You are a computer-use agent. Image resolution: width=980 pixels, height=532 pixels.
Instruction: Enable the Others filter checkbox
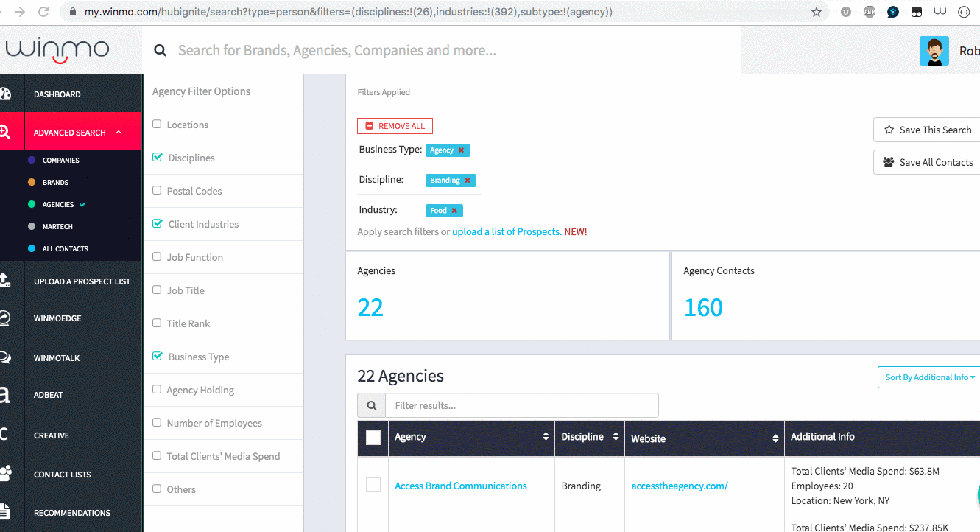point(157,489)
